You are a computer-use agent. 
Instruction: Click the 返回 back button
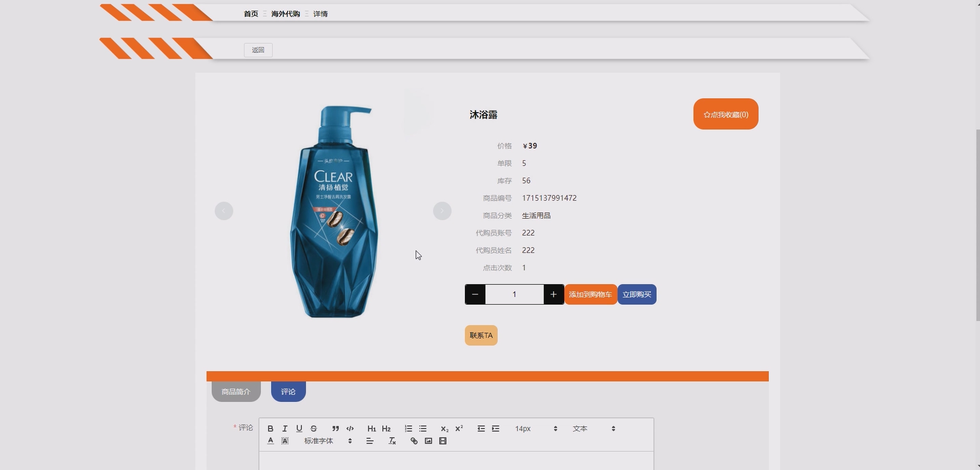point(258,50)
